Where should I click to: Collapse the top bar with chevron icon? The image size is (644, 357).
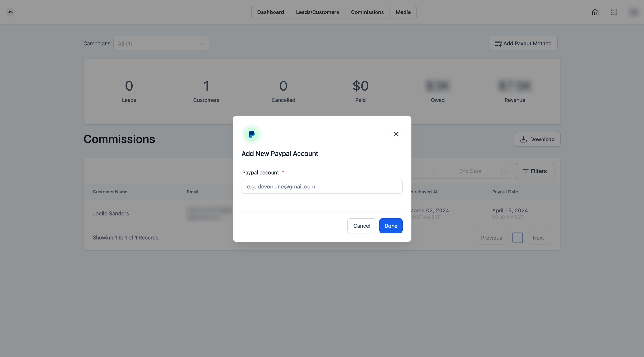[x=11, y=12]
